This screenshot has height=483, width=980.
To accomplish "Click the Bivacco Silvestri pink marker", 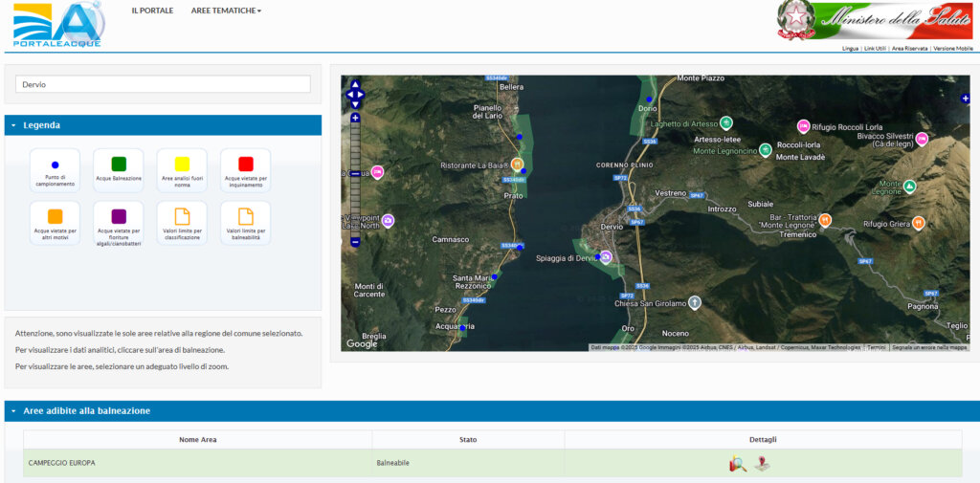I will (922, 140).
